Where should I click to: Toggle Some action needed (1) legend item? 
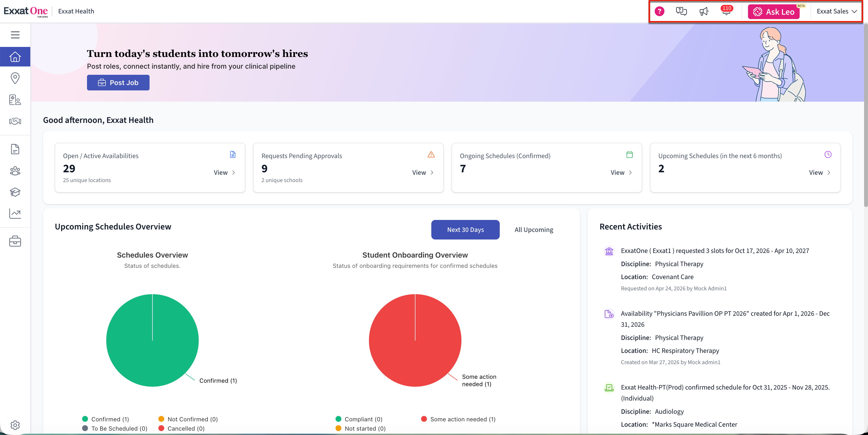point(458,419)
